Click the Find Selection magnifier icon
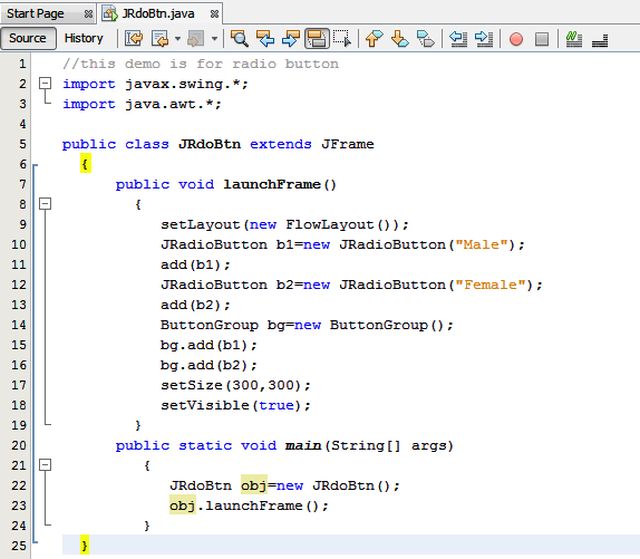 click(240, 39)
